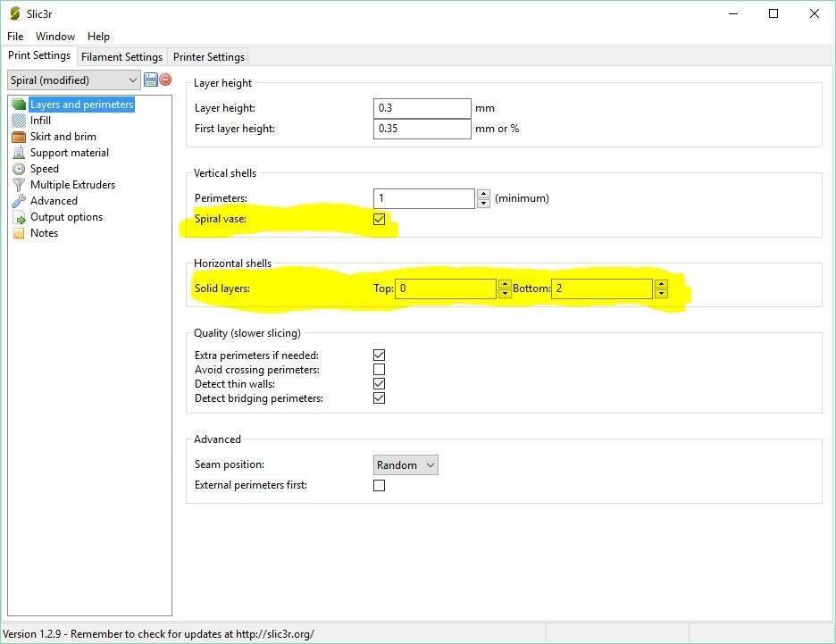Click the Slic3r app logo in title bar
The height and width of the screenshot is (644, 836).
15,13
